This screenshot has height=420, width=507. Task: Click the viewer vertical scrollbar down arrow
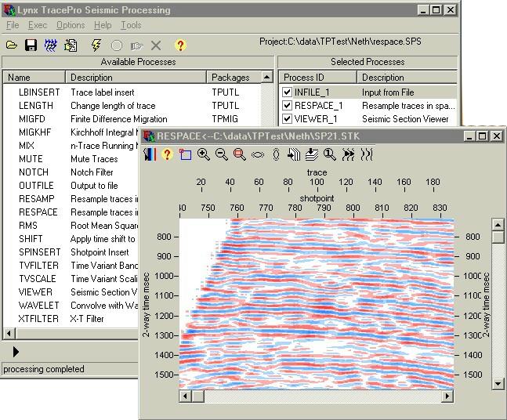pos(498,384)
